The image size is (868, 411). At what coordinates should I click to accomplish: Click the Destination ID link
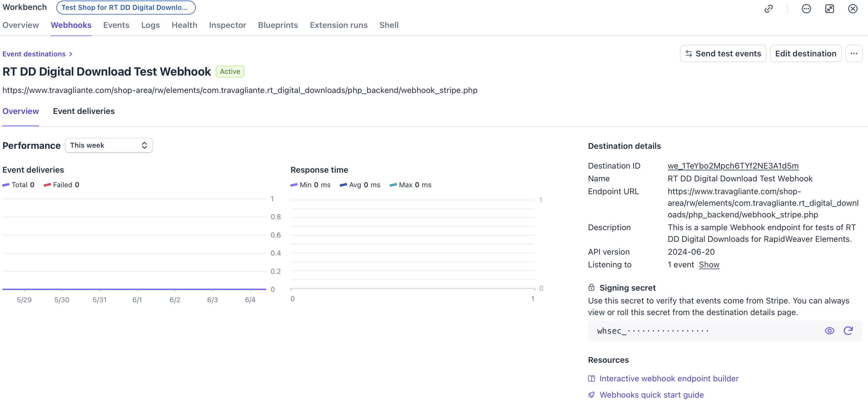coord(733,166)
